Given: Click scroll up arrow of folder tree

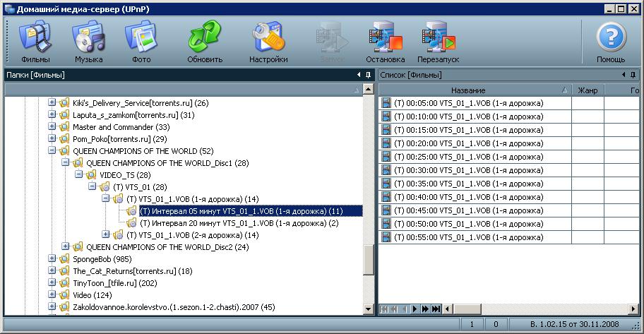Looking at the screenshot, I should [369, 89].
